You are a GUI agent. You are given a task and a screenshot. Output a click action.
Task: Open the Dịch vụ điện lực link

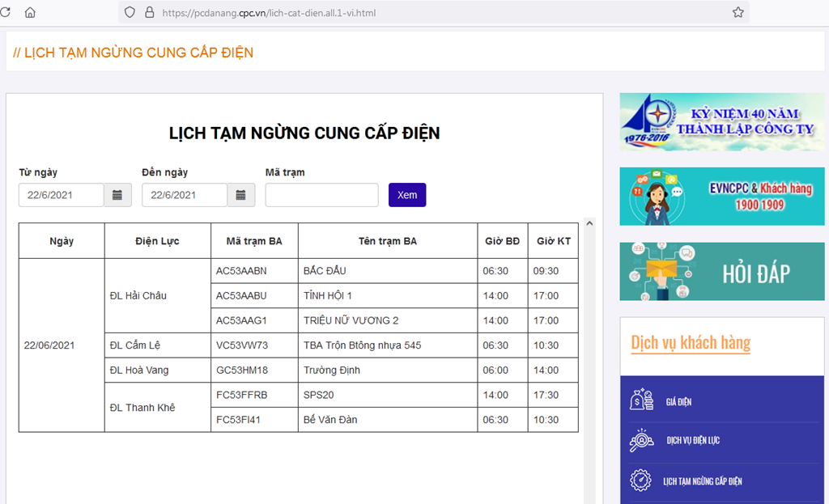click(x=693, y=441)
